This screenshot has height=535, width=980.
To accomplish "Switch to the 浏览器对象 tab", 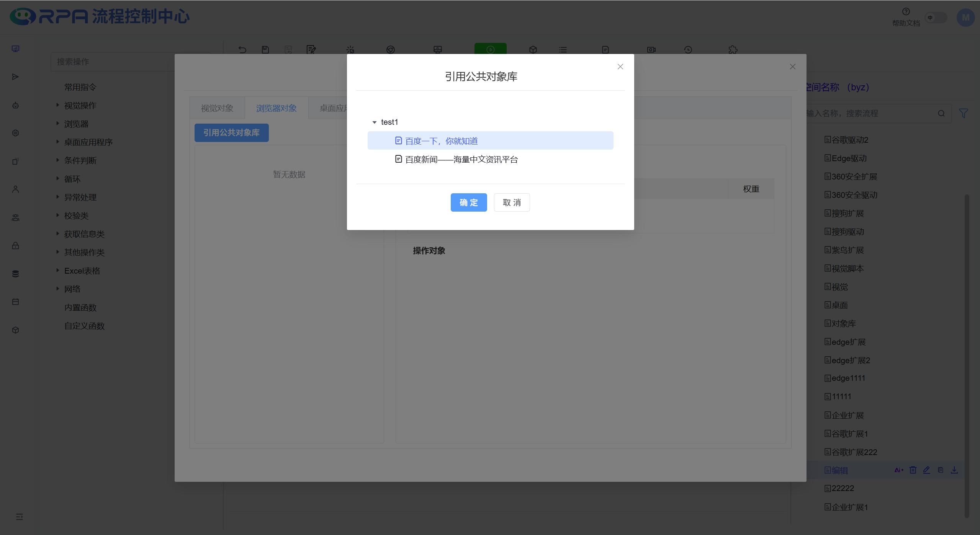I will (276, 108).
